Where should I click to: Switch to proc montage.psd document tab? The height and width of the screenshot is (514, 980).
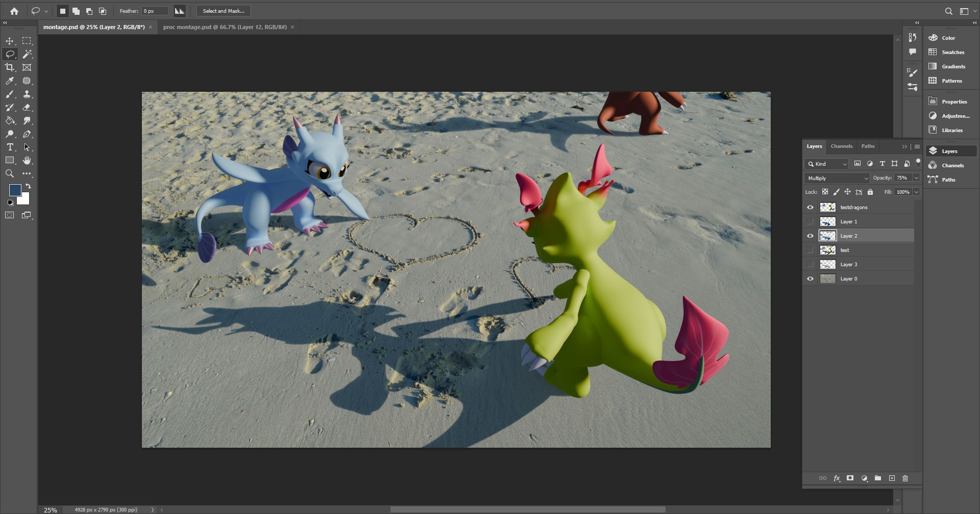point(225,27)
